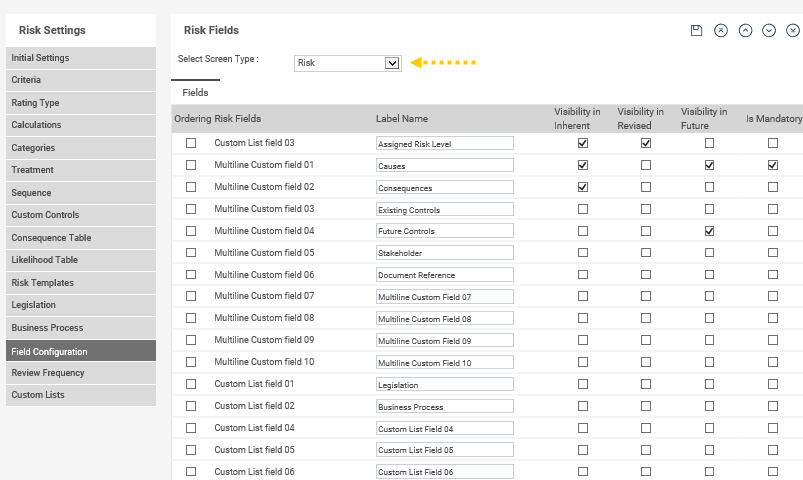Toggle Is Mandatory checkbox for Causes
The height and width of the screenshot is (480, 803).
(x=773, y=165)
